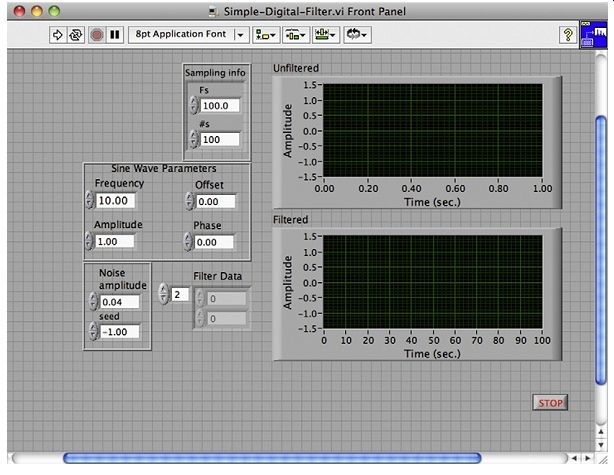The image size is (614, 475).
Task: Click the Pause button in the toolbar
Action: 115,34
